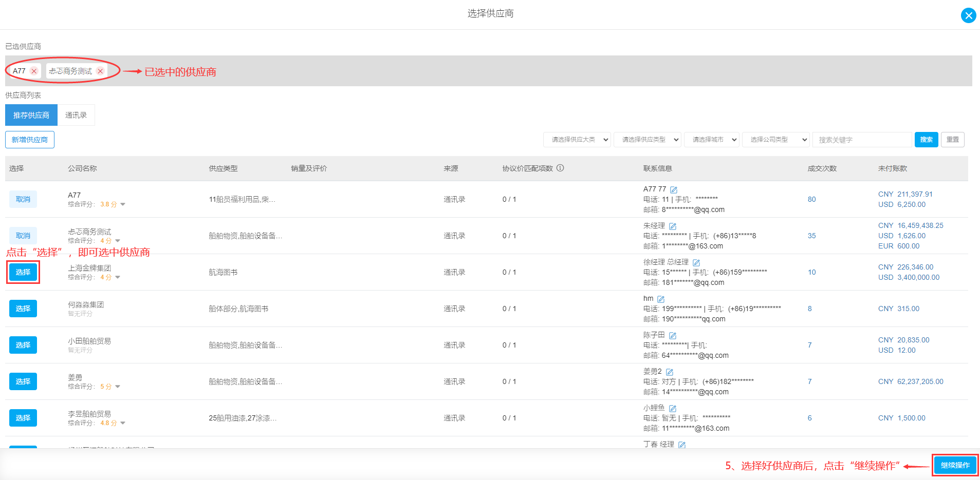Open info icon beside 协议价匹配项数

(x=560, y=168)
